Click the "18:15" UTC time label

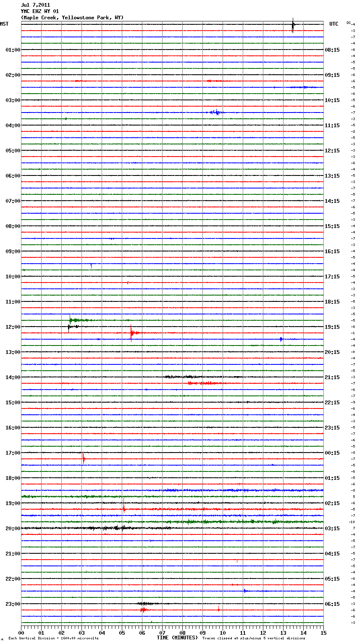(332, 301)
